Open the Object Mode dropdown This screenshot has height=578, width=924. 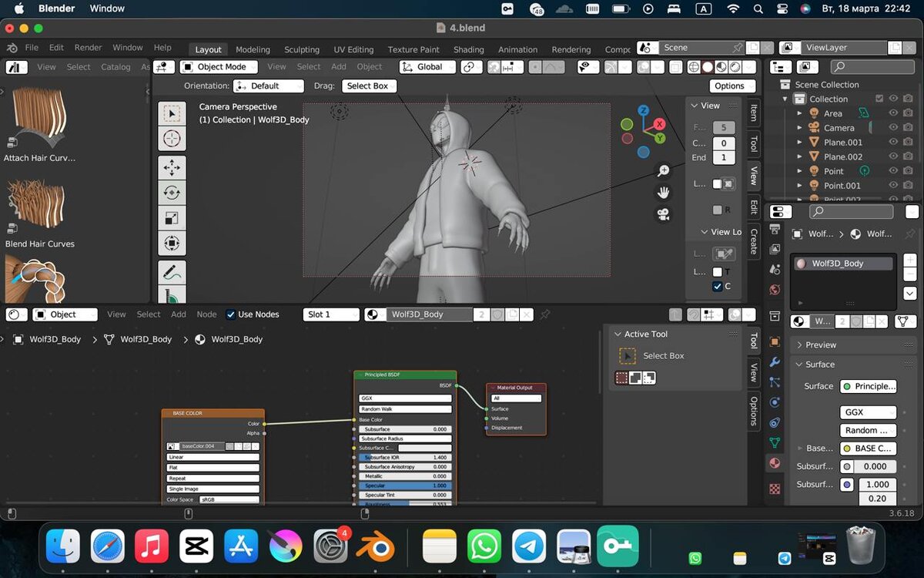click(x=219, y=67)
